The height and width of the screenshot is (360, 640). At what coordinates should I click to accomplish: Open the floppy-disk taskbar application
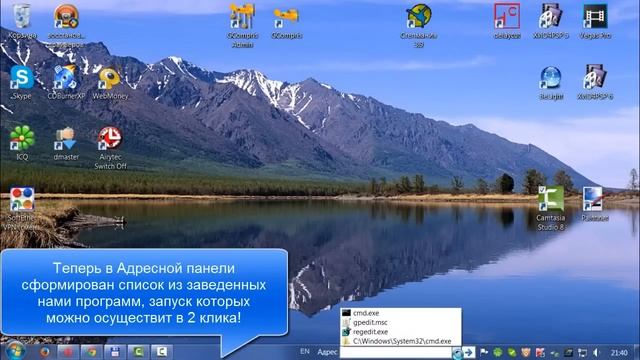pyautogui.click(x=115, y=351)
